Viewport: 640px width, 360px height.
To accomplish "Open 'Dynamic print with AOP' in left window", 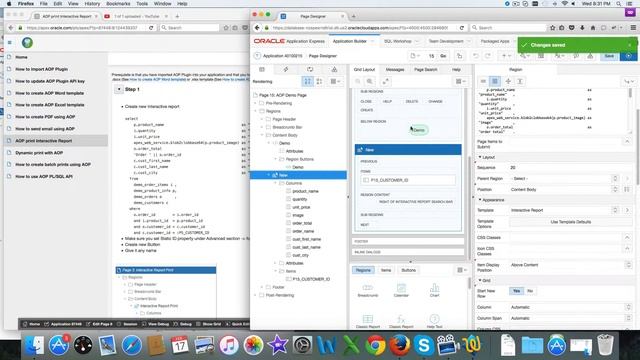I will click(x=39, y=153).
